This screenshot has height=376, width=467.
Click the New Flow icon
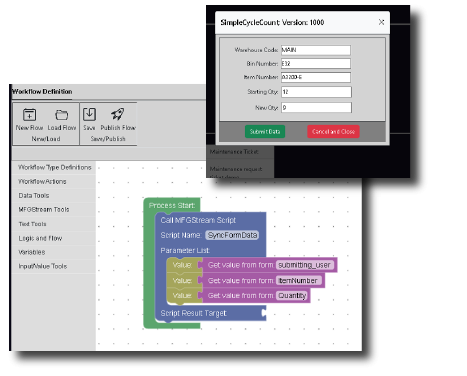click(29, 115)
